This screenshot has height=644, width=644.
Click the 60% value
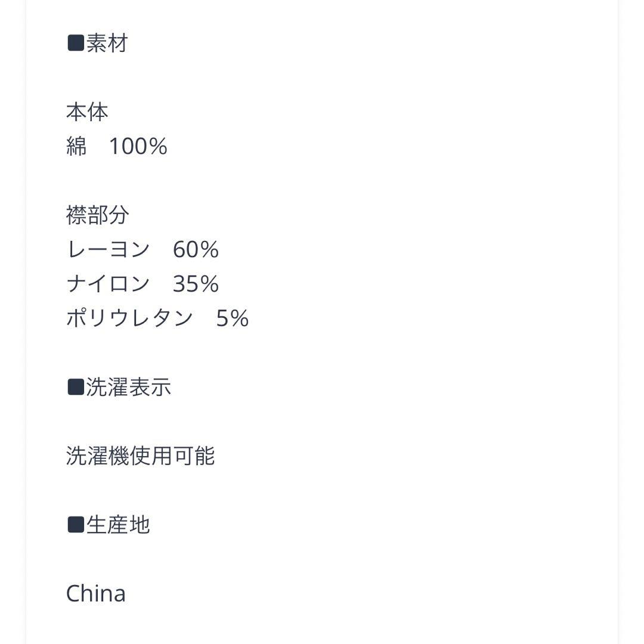pos(196,249)
